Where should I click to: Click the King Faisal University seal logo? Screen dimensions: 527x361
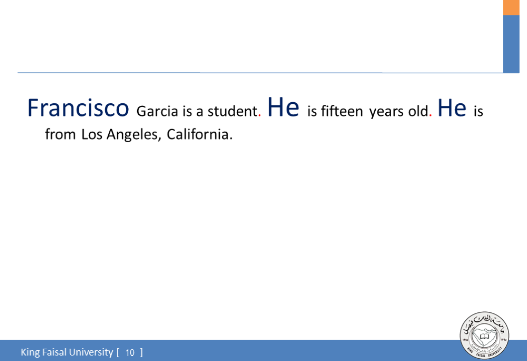click(x=484, y=335)
